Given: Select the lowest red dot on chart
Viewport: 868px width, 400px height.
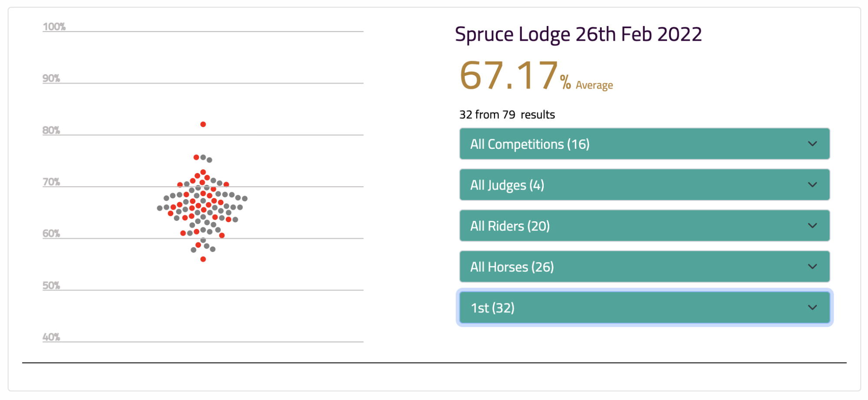Looking at the screenshot, I should (x=203, y=259).
